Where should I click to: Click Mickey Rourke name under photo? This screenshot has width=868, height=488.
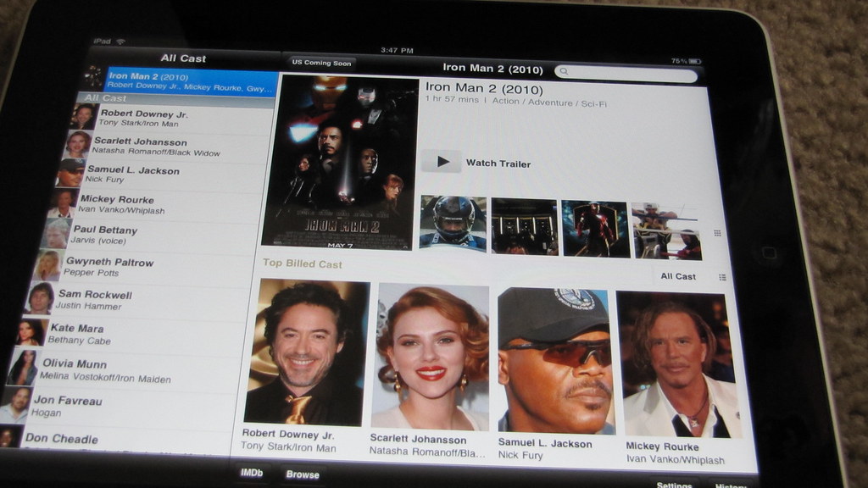662,446
